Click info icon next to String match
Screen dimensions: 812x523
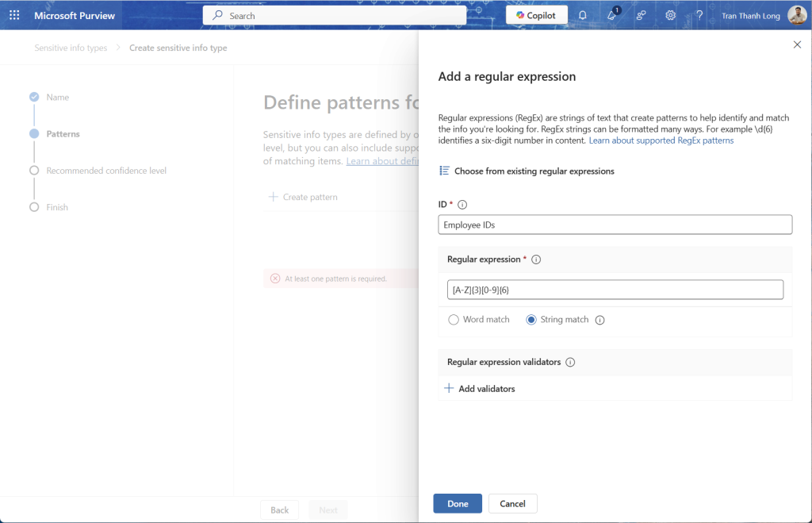tap(599, 320)
